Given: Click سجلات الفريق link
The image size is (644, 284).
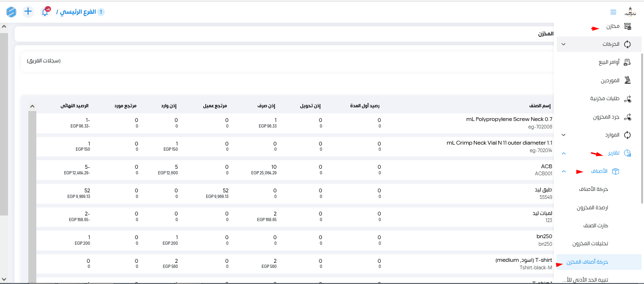Looking at the screenshot, I should coord(44,61).
